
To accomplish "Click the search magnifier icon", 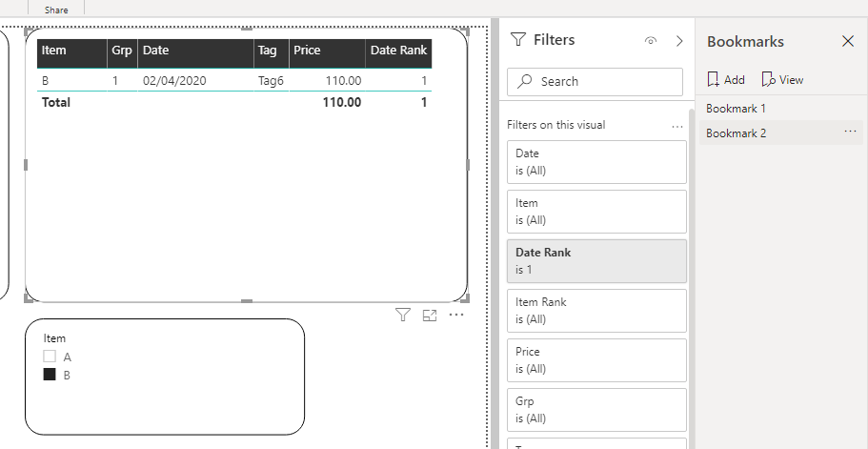I will tap(524, 81).
